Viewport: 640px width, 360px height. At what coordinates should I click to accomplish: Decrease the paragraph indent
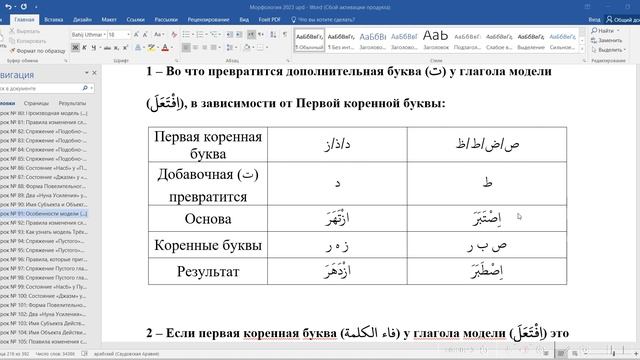(230, 35)
